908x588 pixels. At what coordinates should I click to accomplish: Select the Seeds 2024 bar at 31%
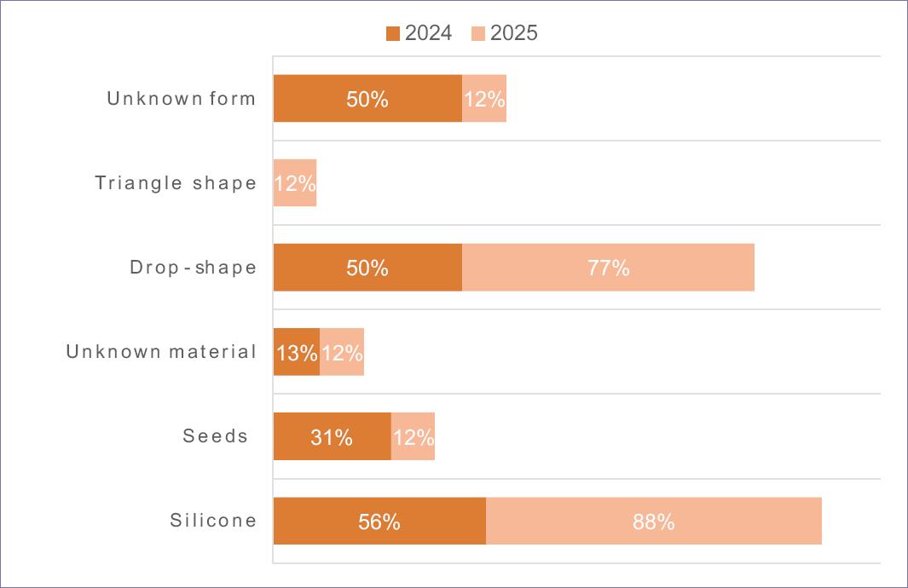pyautogui.click(x=332, y=436)
